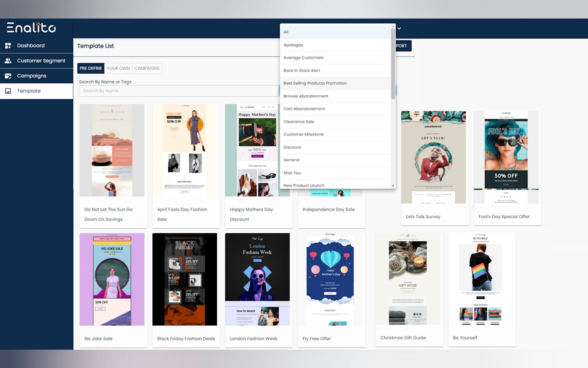Image resolution: width=588 pixels, height=368 pixels.
Task: Click the Enalito logo
Action: click(x=31, y=28)
